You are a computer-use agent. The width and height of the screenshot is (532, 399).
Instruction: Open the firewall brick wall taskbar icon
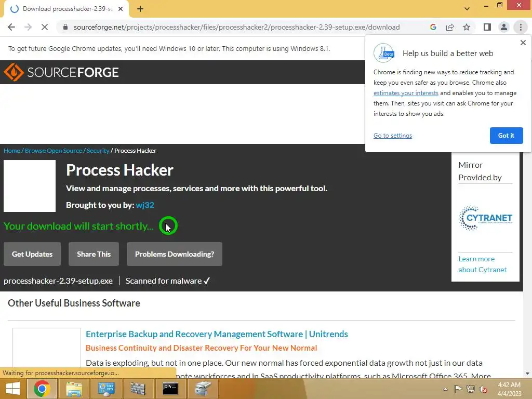coord(138,389)
